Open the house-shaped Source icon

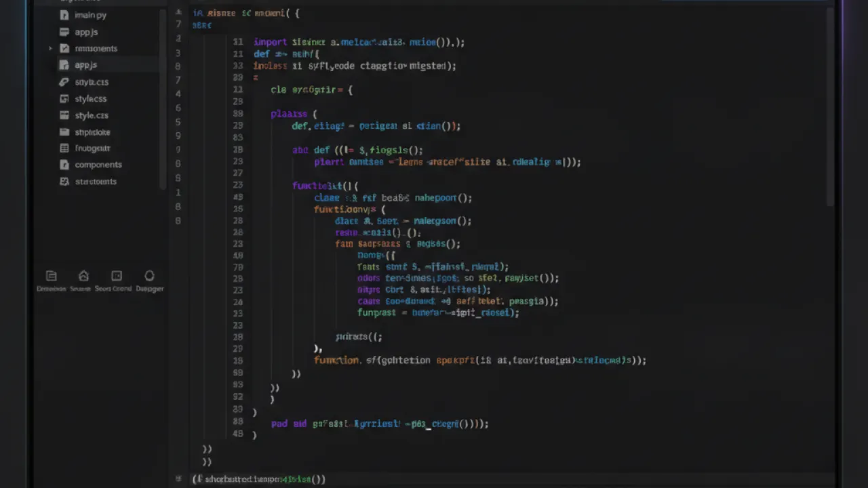pos(83,276)
